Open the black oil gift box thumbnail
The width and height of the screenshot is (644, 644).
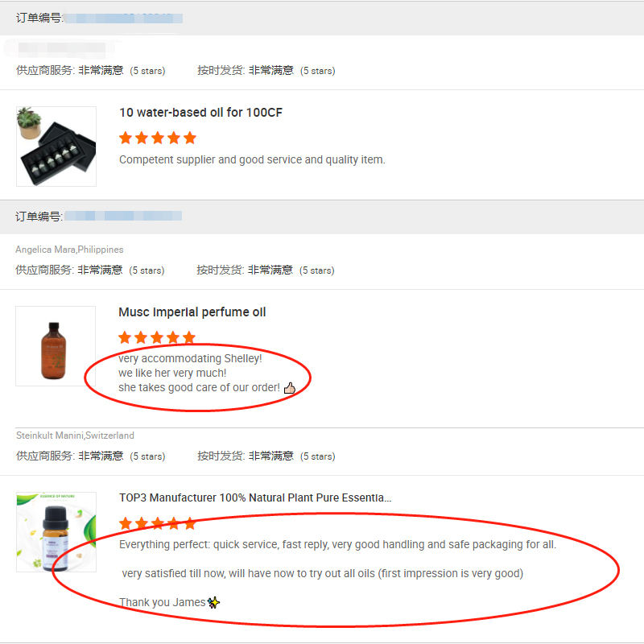(56, 147)
